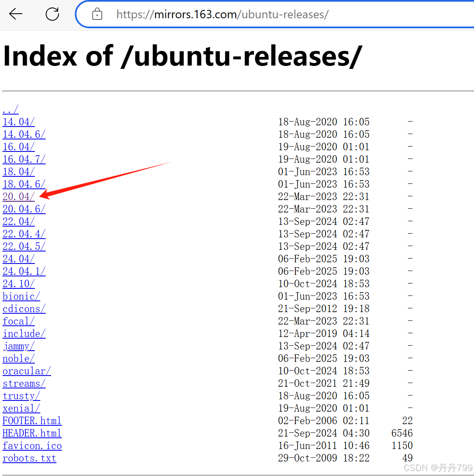Open the 24.10/ directory

coord(19,284)
